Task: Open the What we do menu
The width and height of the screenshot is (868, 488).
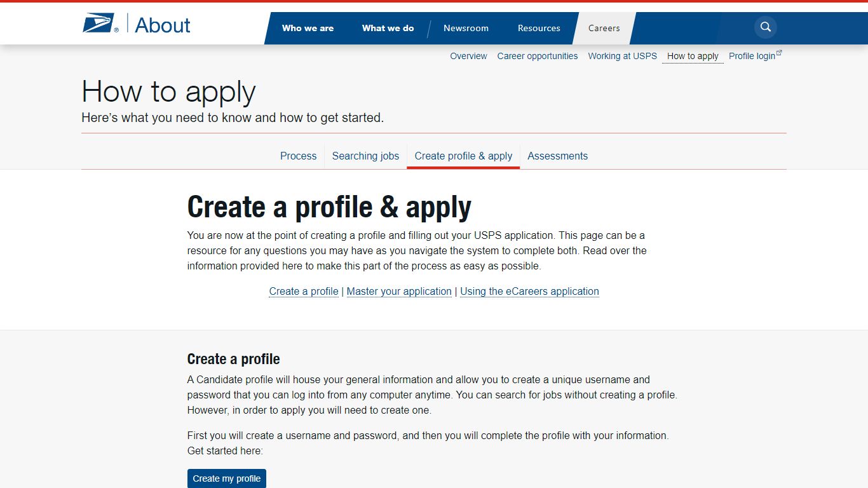Action: (x=388, y=28)
